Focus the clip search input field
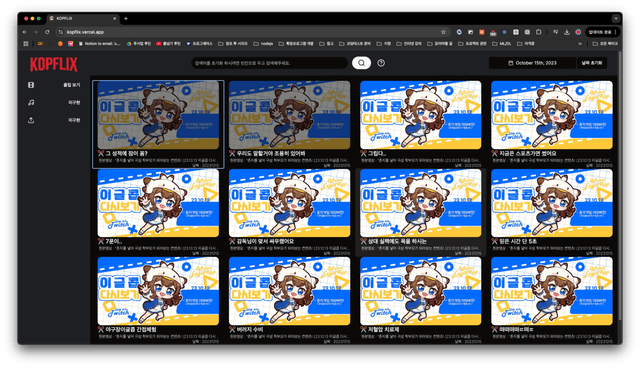640x368 pixels. click(x=269, y=63)
